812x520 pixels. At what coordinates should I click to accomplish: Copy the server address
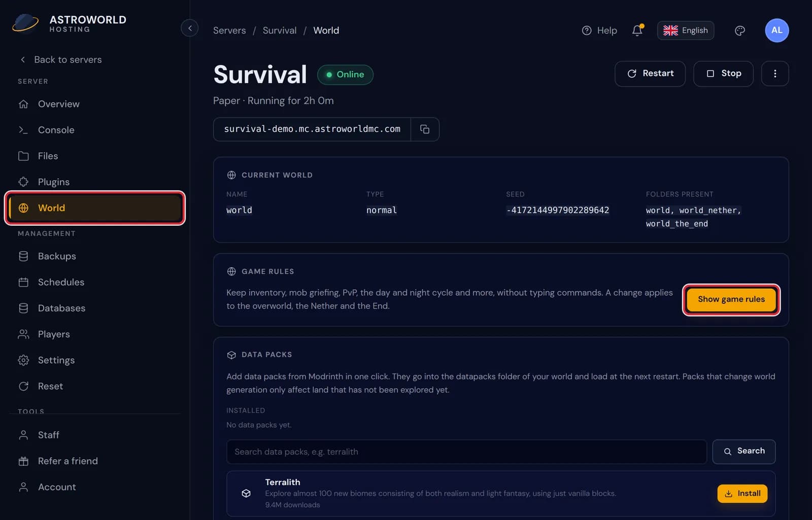tap(425, 129)
